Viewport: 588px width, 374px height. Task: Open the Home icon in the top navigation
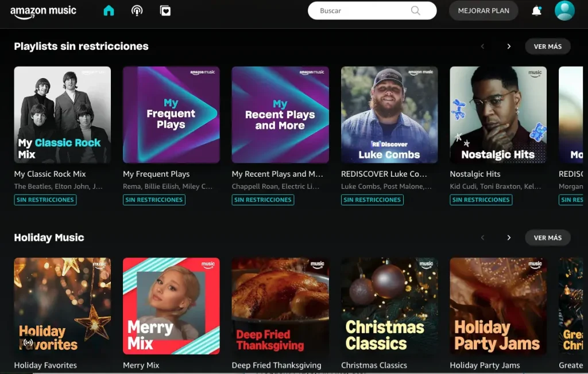tap(109, 10)
